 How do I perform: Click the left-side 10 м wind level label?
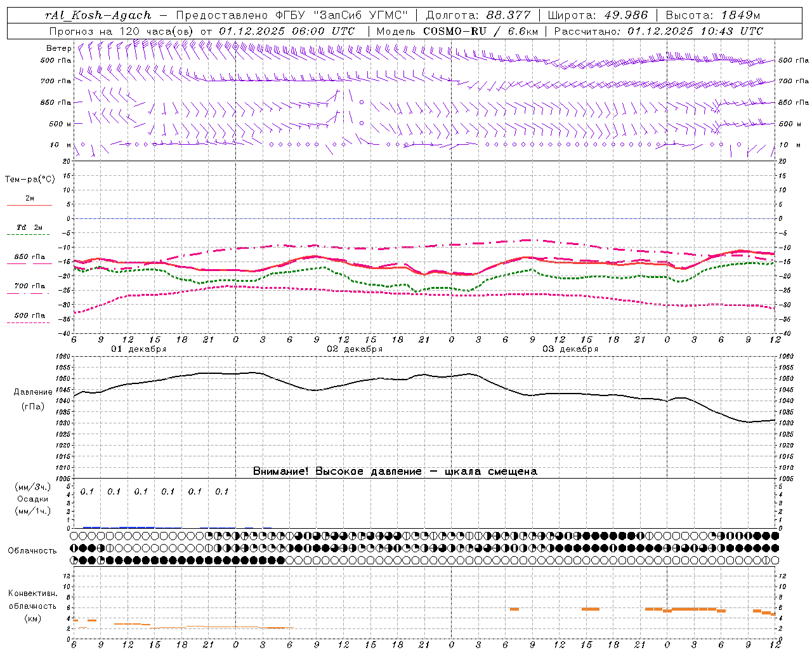(61, 145)
